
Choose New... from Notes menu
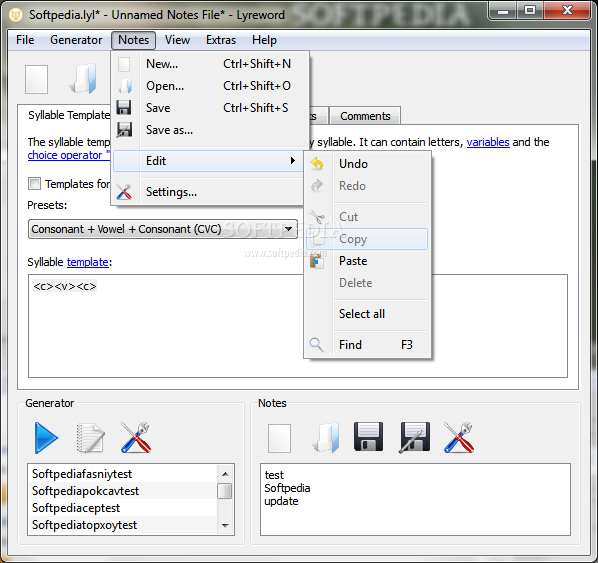click(209, 64)
